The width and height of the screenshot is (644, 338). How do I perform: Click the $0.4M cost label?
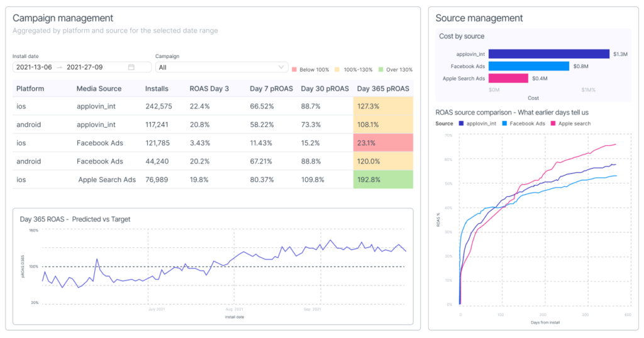coord(540,78)
